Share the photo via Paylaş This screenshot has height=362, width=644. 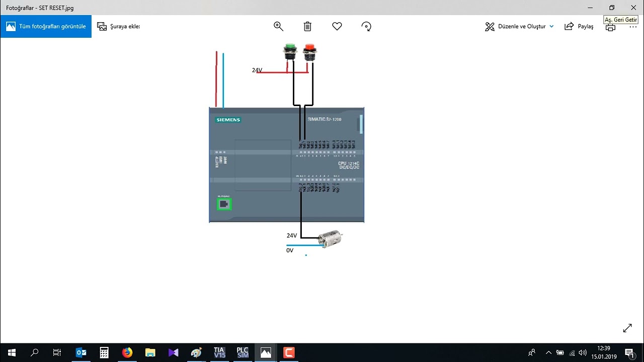[579, 26]
